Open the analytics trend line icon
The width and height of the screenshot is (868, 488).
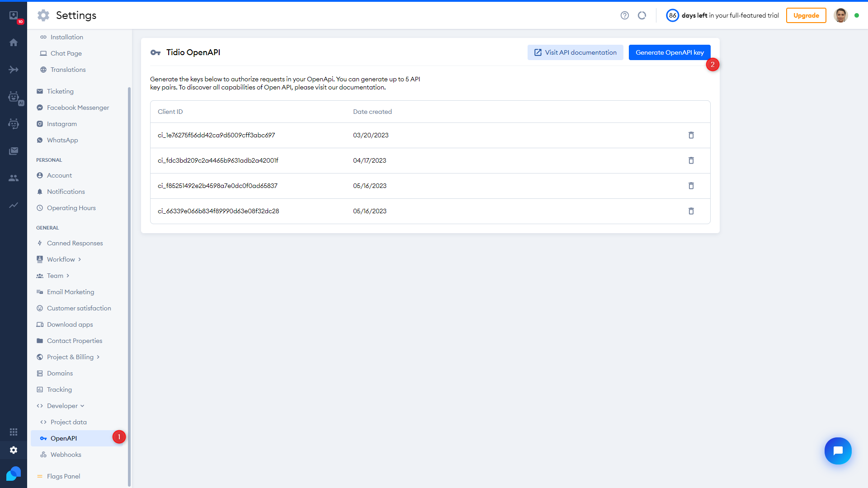tap(14, 205)
